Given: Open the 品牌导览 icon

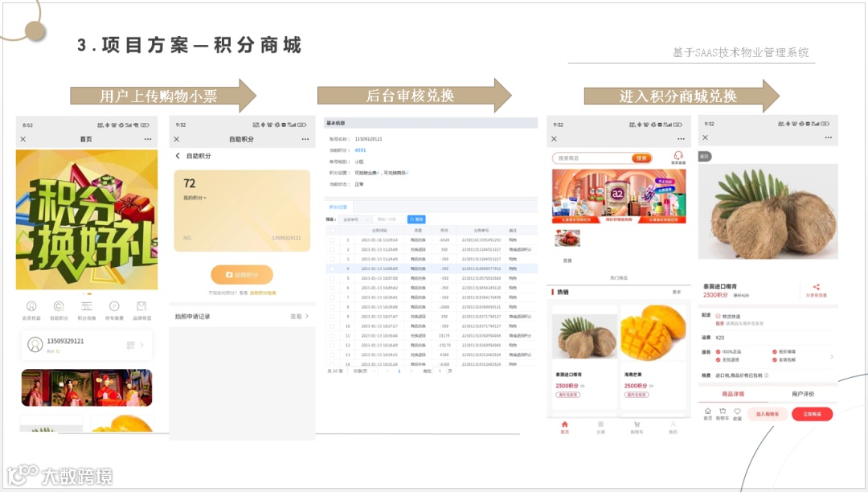Looking at the screenshot, I should [x=141, y=306].
